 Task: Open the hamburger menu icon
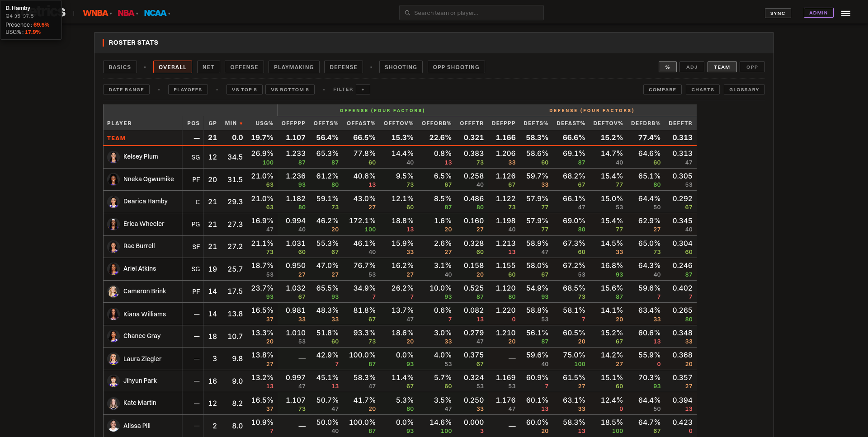(x=845, y=14)
